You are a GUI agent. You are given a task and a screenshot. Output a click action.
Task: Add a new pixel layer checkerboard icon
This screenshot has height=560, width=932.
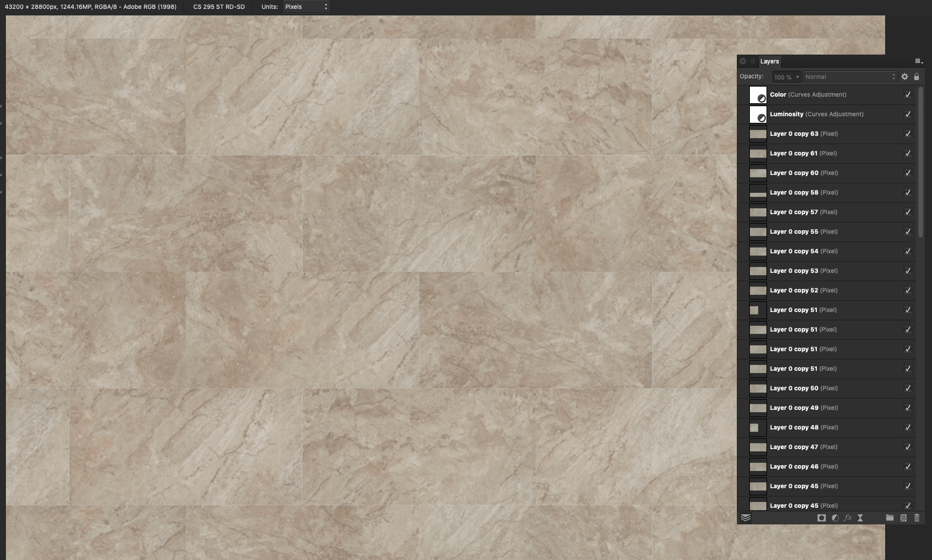coord(904,518)
